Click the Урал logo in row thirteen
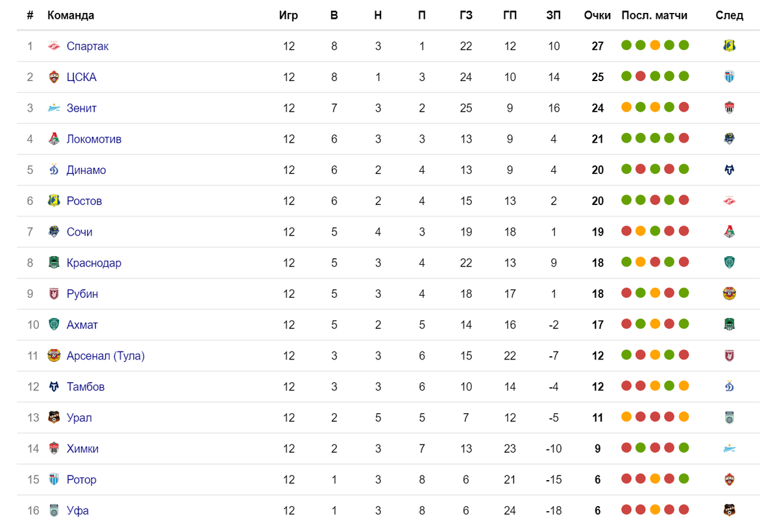The image size is (779, 532). coord(54,418)
